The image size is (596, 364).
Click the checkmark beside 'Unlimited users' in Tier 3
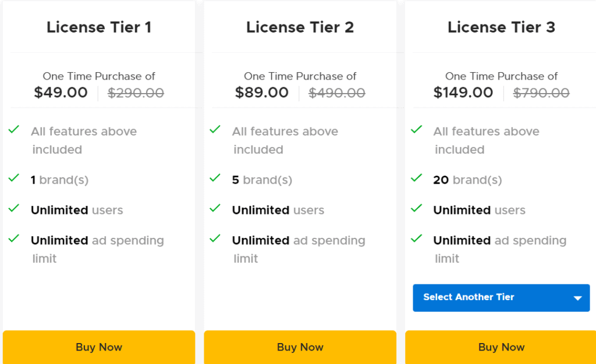coord(417,210)
